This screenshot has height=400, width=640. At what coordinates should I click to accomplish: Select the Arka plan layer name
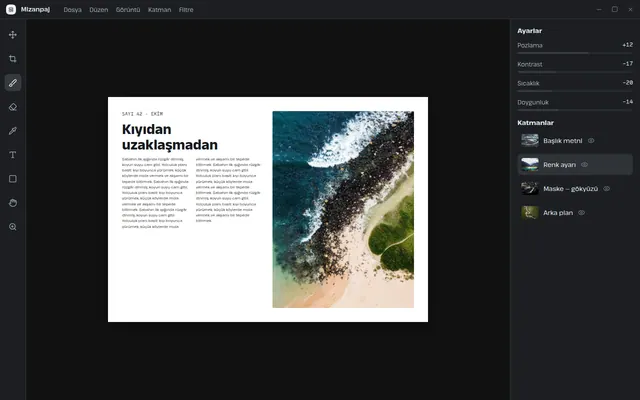(x=558, y=213)
